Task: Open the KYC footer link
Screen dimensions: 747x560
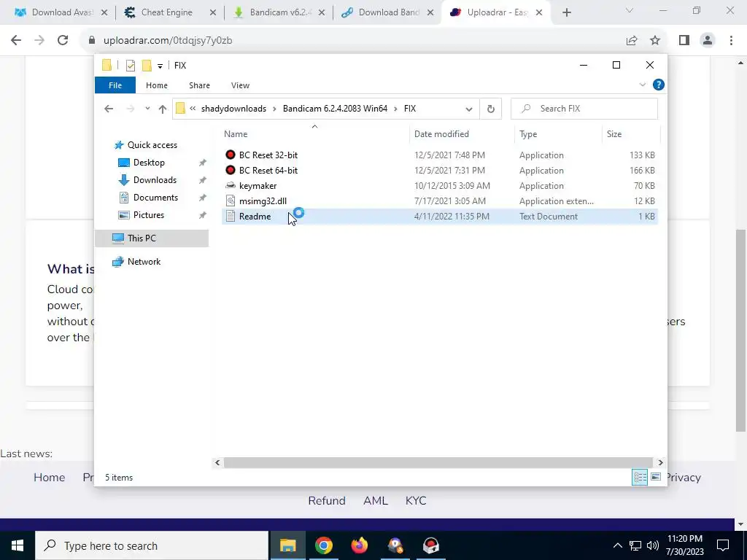Action: (415, 500)
